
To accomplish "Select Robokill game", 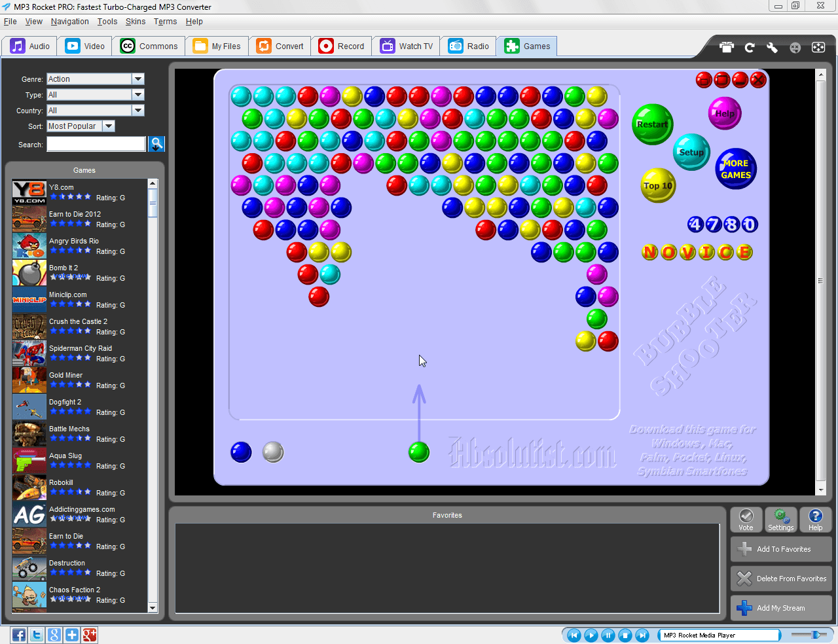I will [80, 488].
